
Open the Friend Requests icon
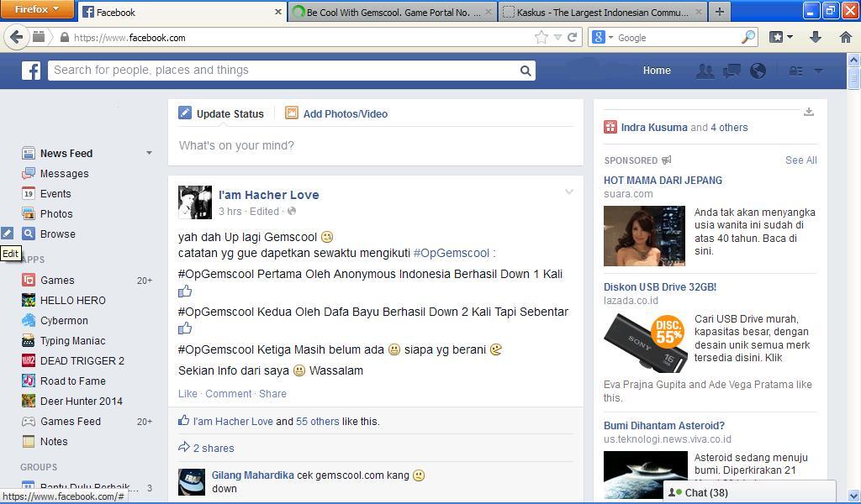(705, 71)
